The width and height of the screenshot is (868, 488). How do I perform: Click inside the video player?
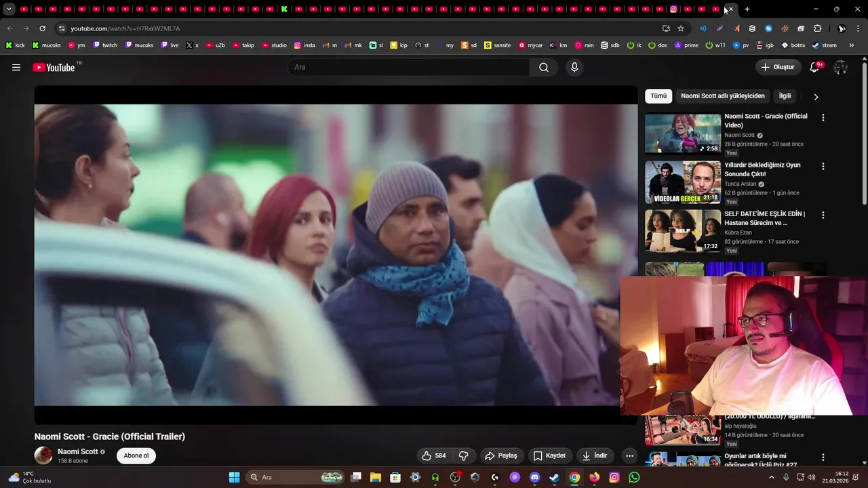pos(336,254)
